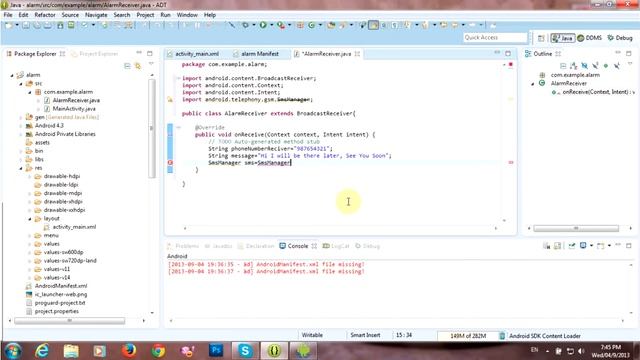Open Chrome from the taskbar
The image size is (640, 360).
[x=158, y=350]
